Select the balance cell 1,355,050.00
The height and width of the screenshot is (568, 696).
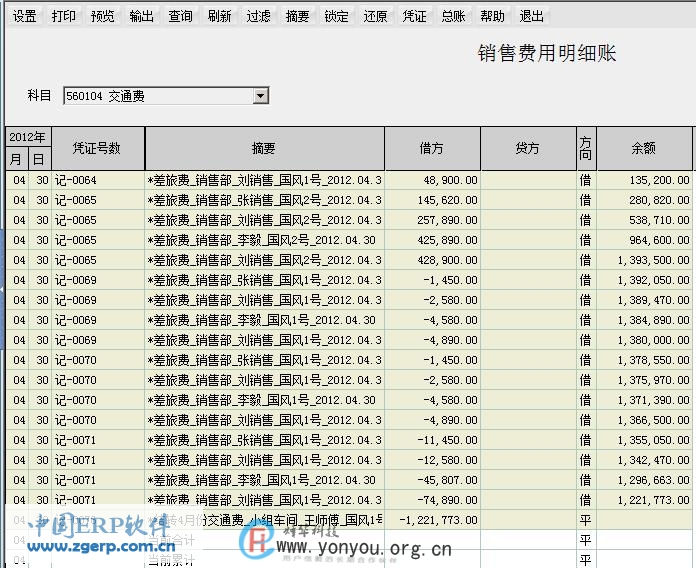(x=644, y=440)
